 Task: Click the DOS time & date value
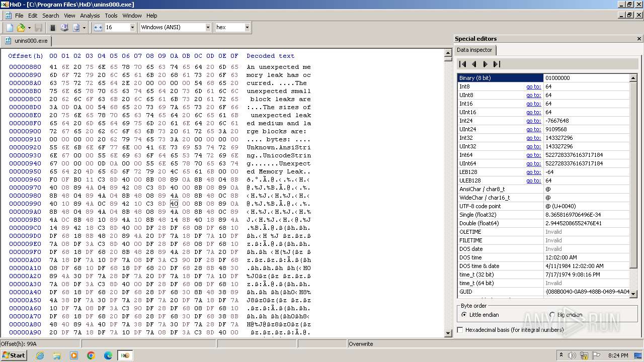pos(587,266)
